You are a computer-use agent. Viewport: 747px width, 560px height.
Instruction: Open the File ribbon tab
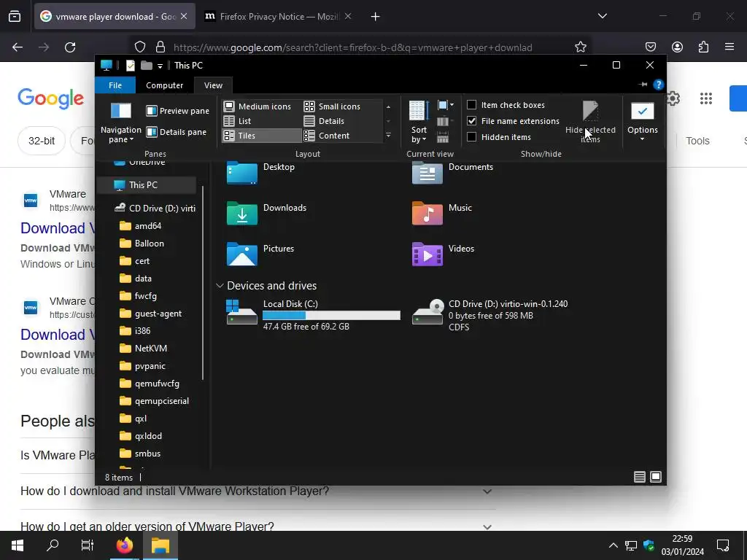click(115, 85)
